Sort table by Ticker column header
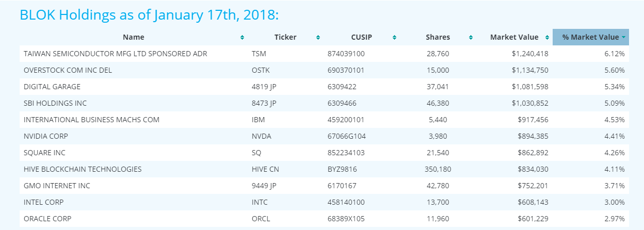644x230 pixels. tap(285, 37)
